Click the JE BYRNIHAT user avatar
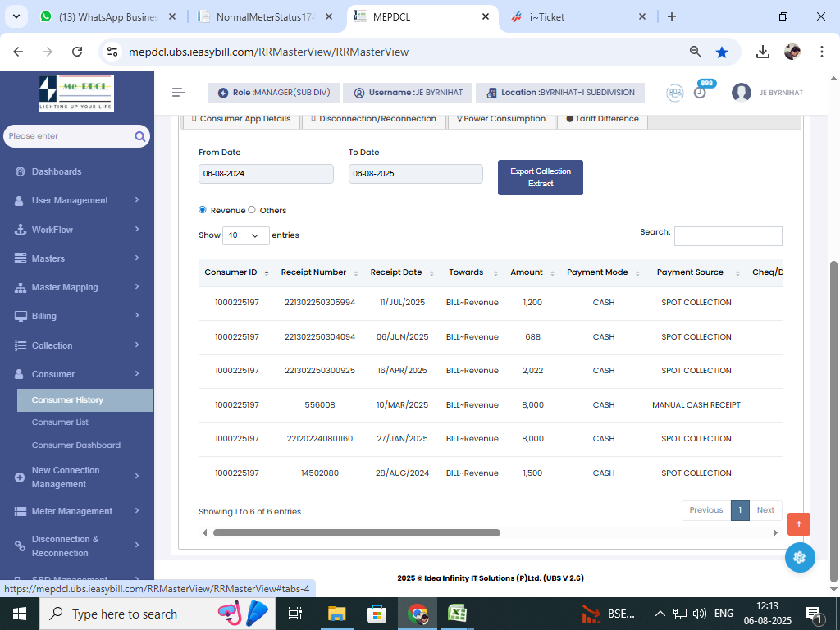Screen dimensions: 840x630 (x=742, y=93)
